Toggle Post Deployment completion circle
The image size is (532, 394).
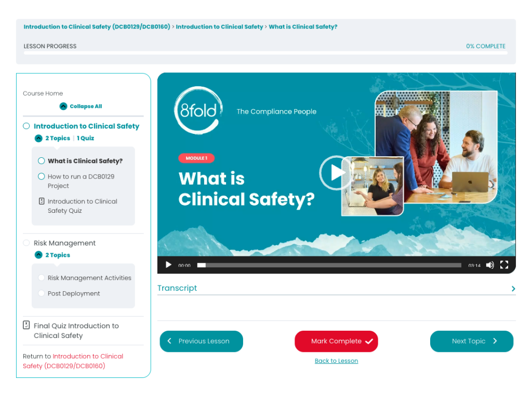click(42, 293)
